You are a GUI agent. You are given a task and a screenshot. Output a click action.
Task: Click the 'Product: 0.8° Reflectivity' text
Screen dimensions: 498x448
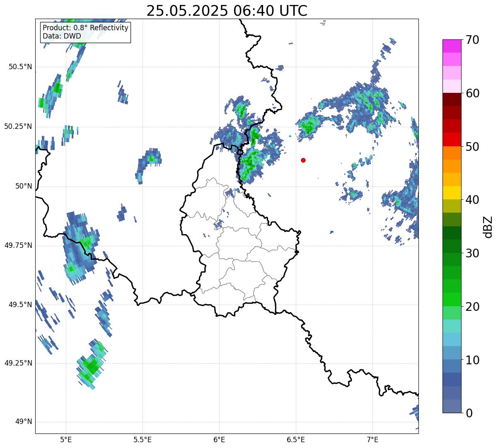86,28
